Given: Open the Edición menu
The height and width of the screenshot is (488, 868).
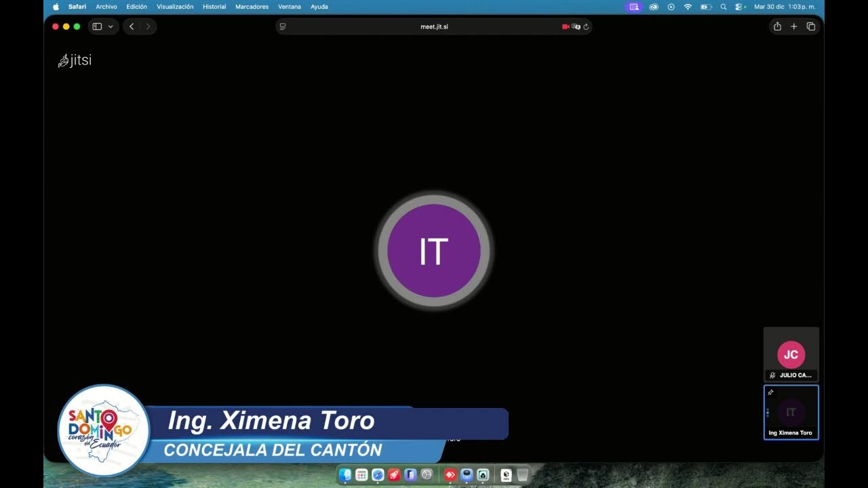Looking at the screenshot, I should (x=136, y=7).
